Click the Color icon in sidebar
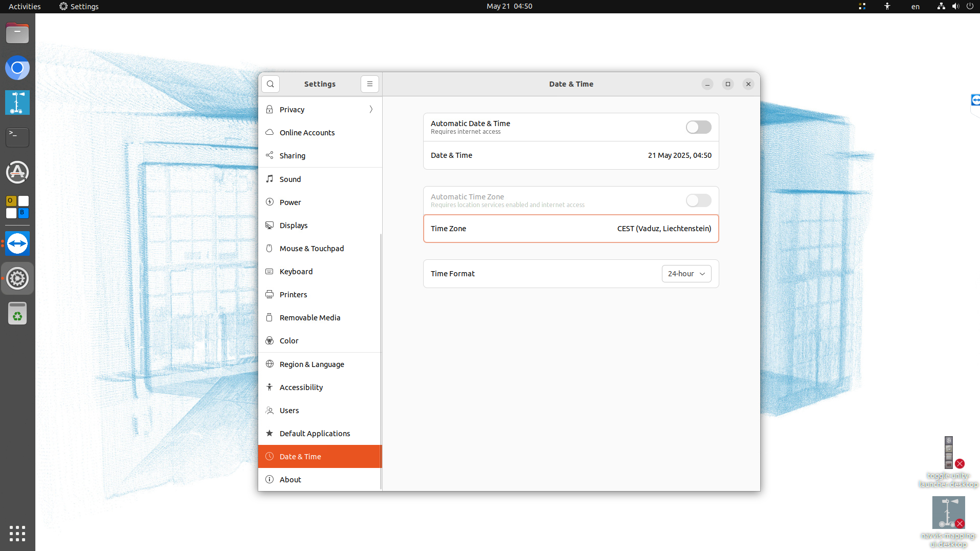Image resolution: width=980 pixels, height=551 pixels. click(x=269, y=340)
